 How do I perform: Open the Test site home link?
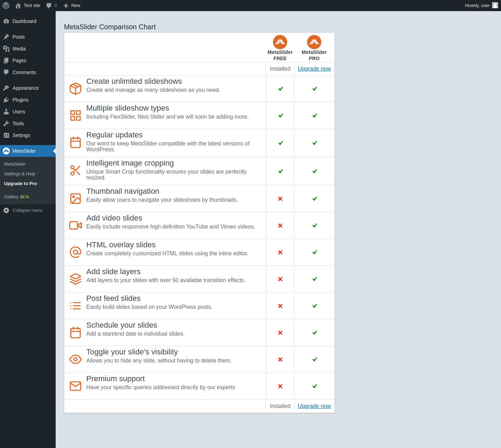[28, 6]
